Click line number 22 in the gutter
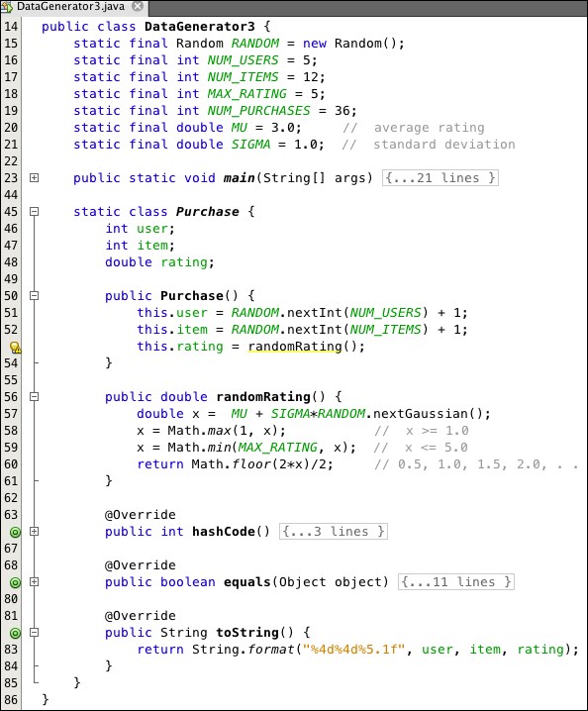 [x=11, y=161]
